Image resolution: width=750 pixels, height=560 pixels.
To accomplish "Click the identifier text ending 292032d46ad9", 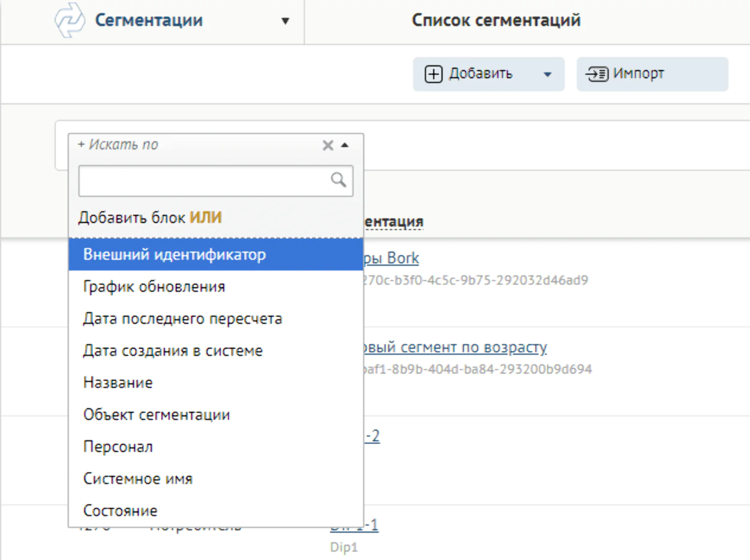I will point(476,280).
